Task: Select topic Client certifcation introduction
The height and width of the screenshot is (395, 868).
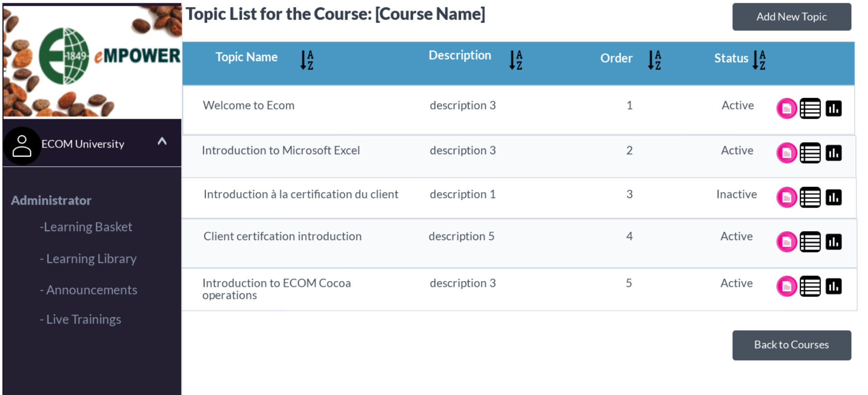Action: (x=282, y=236)
